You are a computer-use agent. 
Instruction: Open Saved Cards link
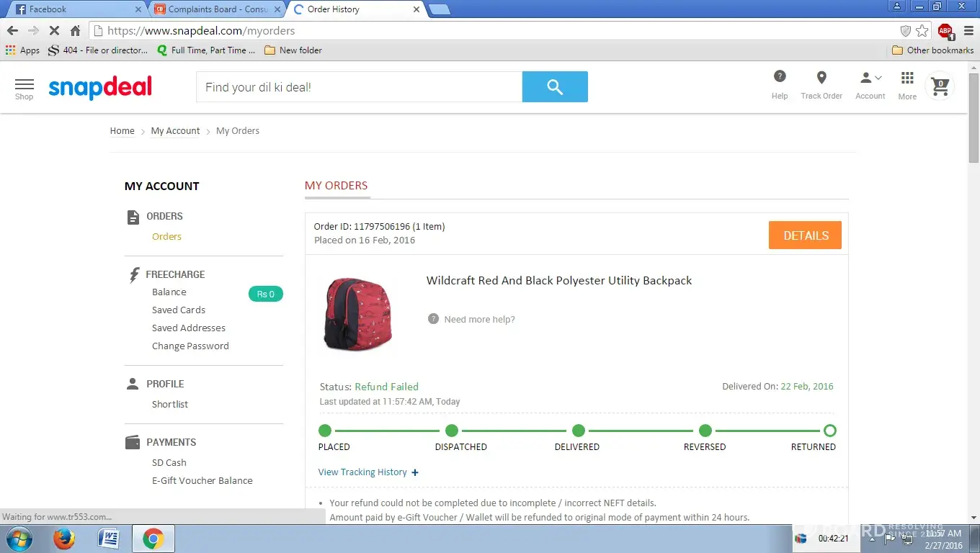click(179, 310)
